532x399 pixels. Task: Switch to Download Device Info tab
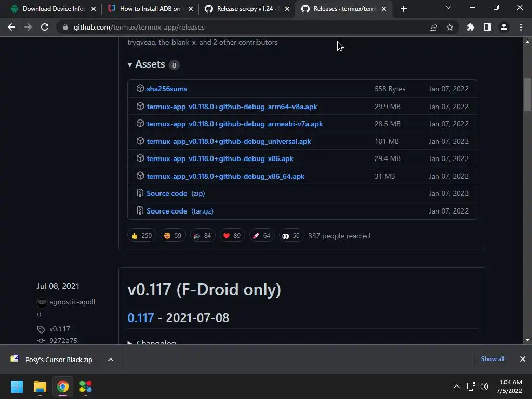(x=48, y=9)
